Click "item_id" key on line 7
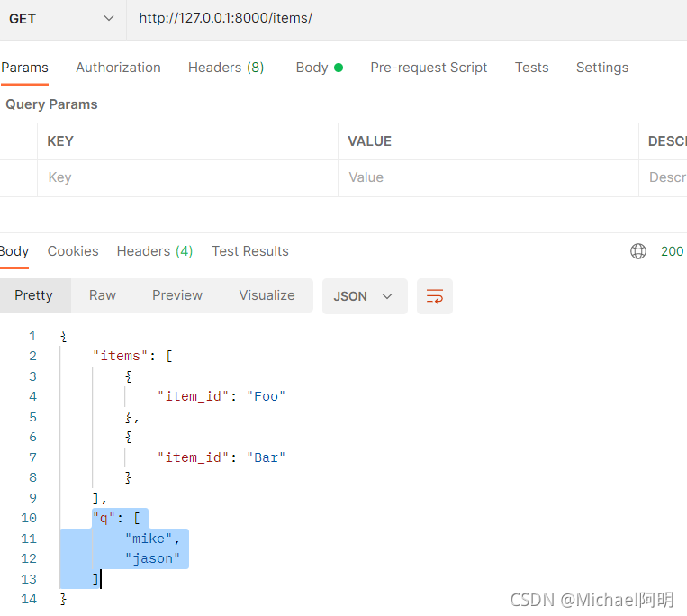Viewport: 687px width, 616px height. (194, 458)
